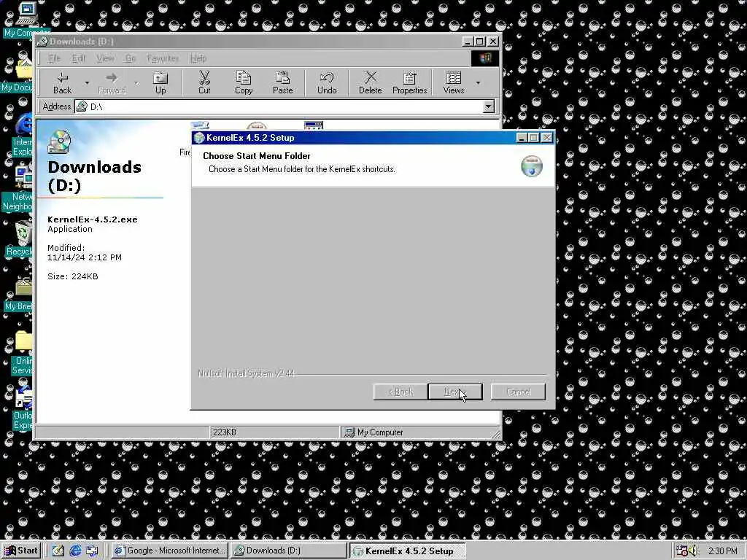Close the Downloads (D:) window
This screenshot has width=747, height=560.
tap(492, 42)
